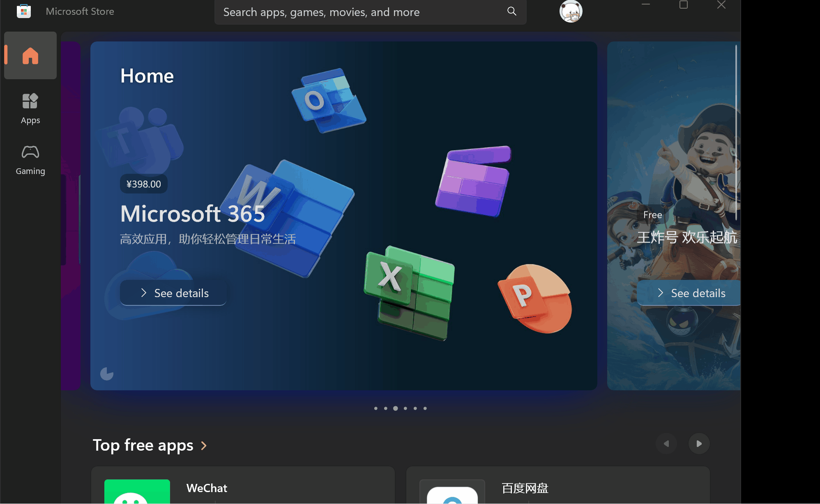Select the last carousel dot

tap(425, 408)
